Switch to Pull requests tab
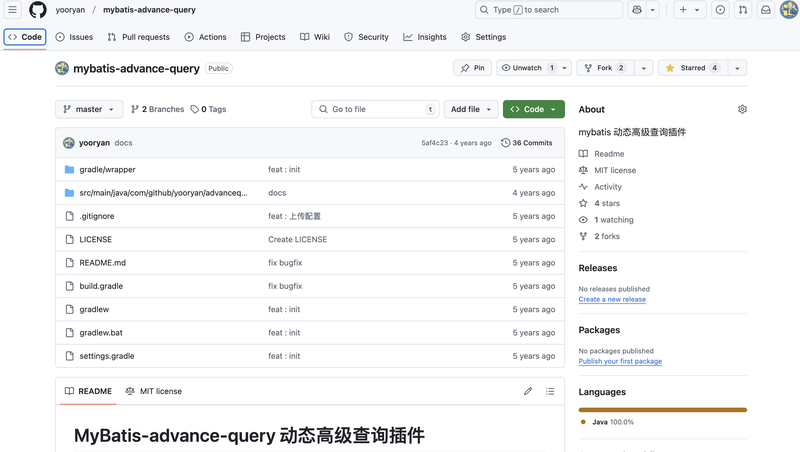Viewport: 800px width, 452px height. click(139, 37)
